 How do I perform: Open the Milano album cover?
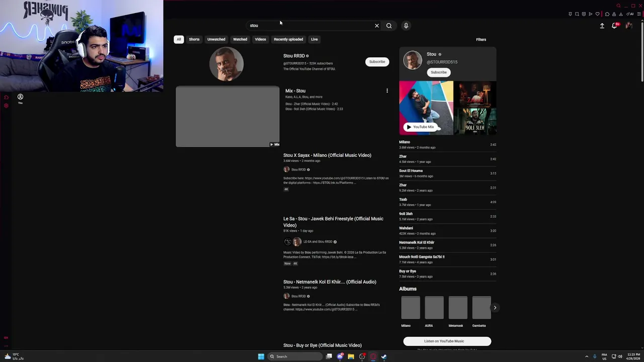click(411, 308)
